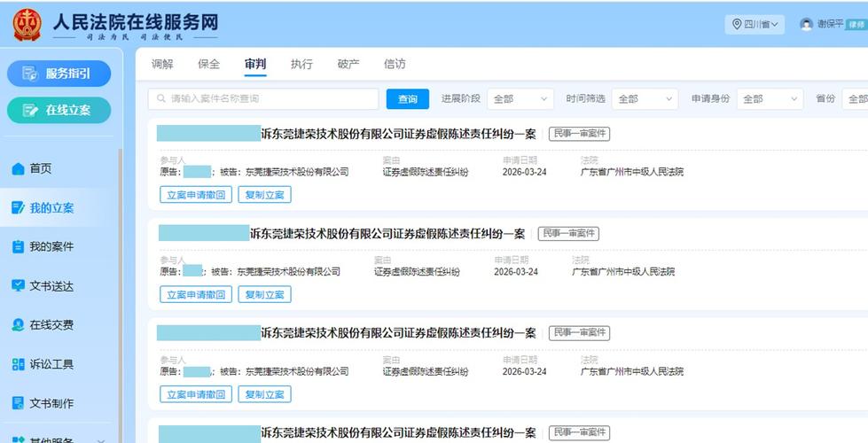This screenshot has height=443, width=868.
Task: Switch to the 执行 tab
Action: click(x=301, y=64)
